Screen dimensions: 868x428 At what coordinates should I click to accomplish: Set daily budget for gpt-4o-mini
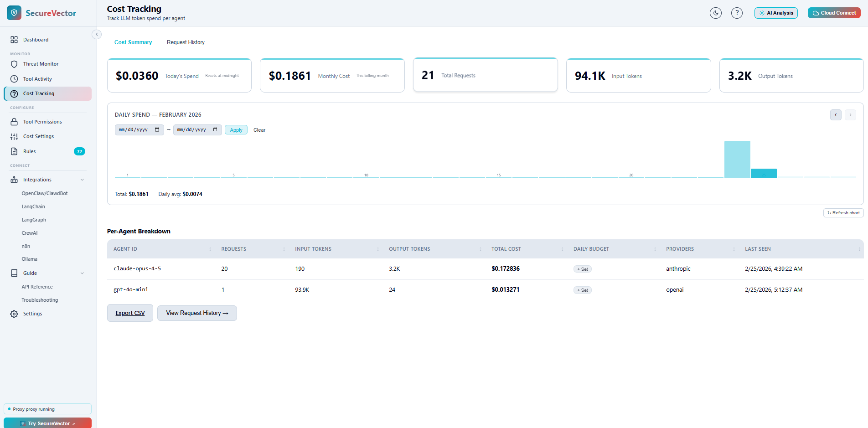click(583, 290)
